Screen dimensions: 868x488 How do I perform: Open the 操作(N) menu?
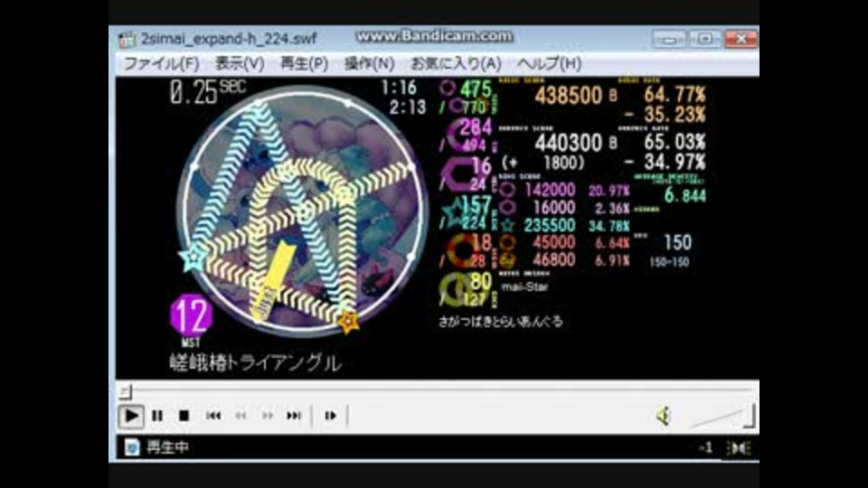click(x=369, y=63)
